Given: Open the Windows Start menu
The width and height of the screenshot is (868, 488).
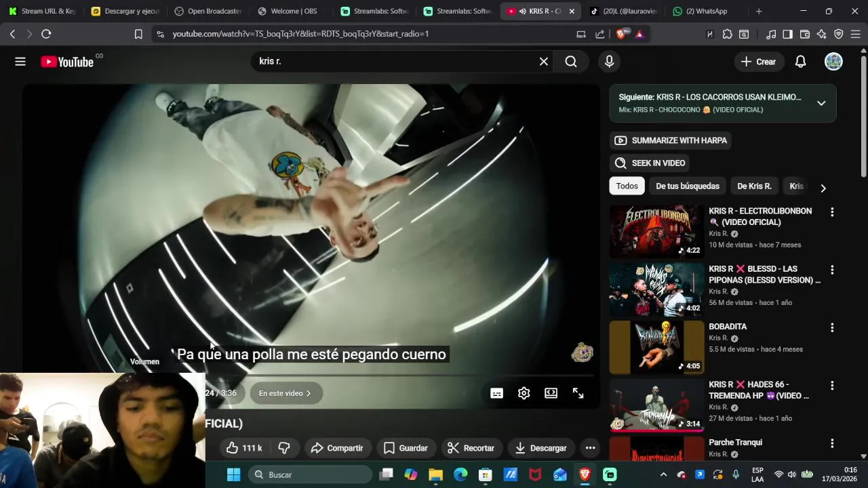Looking at the screenshot, I should [233, 474].
